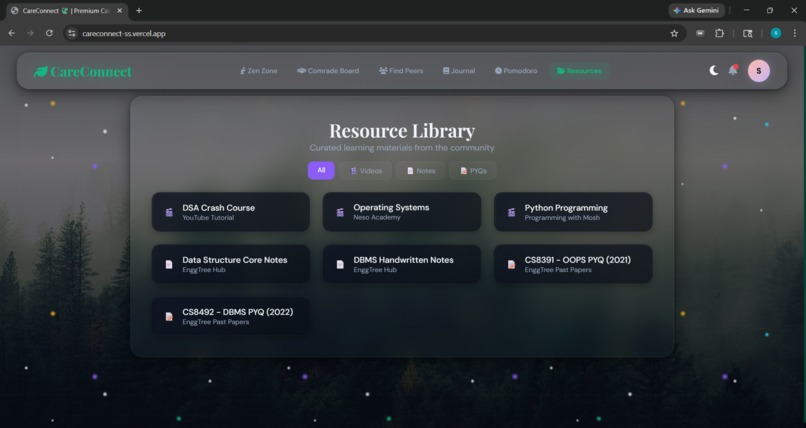The height and width of the screenshot is (428, 806).
Task: Open DBMS Handwritten Notes card
Action: point(402,264)
